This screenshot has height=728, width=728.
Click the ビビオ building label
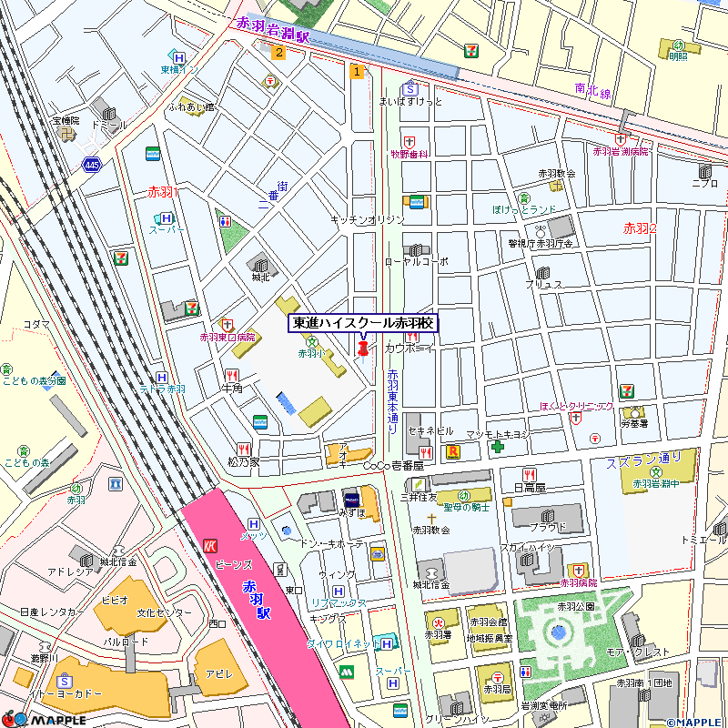[115, 600]
